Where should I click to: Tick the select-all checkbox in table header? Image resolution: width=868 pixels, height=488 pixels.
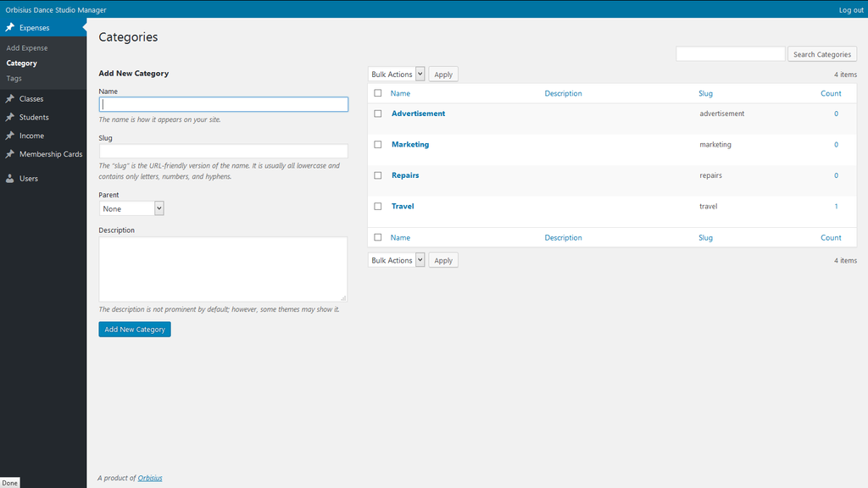[378, 93]
